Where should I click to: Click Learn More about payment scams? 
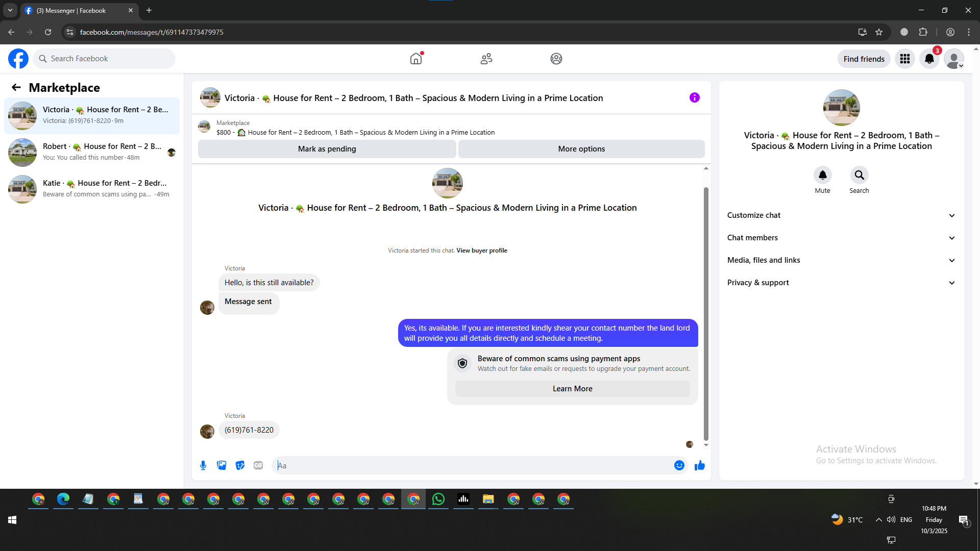coord(572,389)
